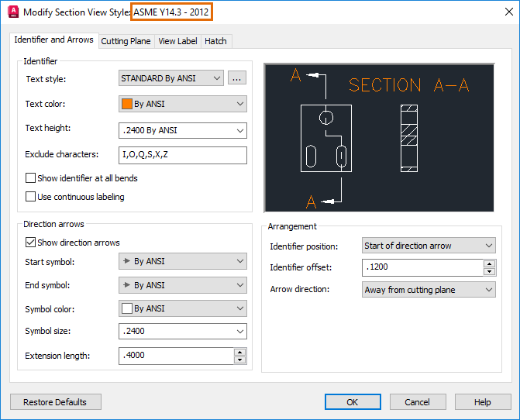Click the Restore Defaults button
This screenshot has height=420, width=520.
click(55, 401)
